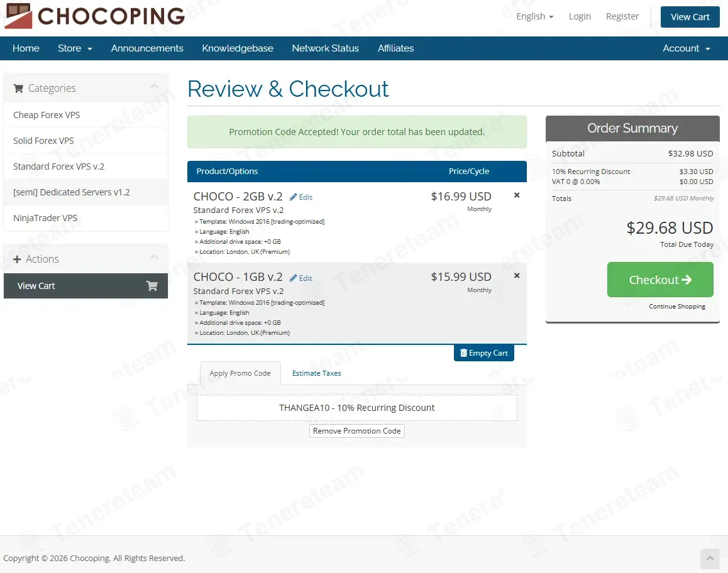Check the Network Status page
The width and height of the screenshot is (728, 573).
(x=326, y=48)
